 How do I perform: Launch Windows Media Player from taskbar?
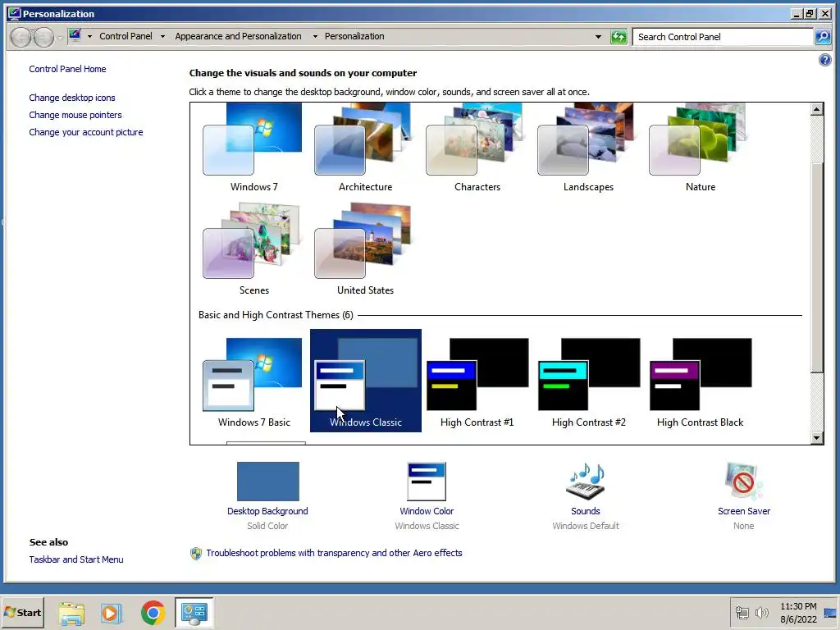[112, 613]
